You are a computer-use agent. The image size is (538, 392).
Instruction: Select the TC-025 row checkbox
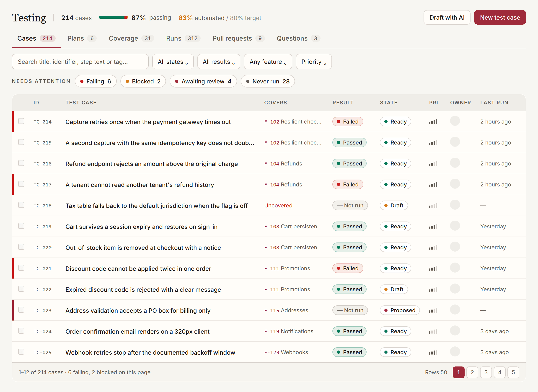[x=21, y=352]
